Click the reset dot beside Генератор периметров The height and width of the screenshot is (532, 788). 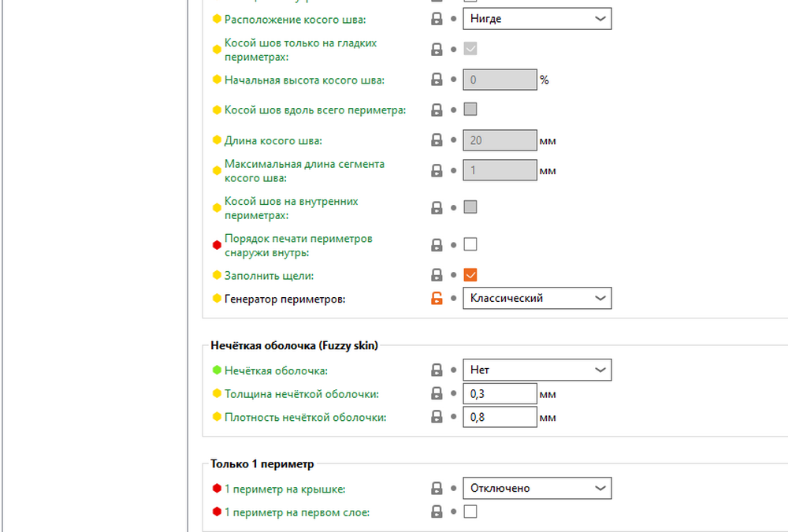pos(453,298)
